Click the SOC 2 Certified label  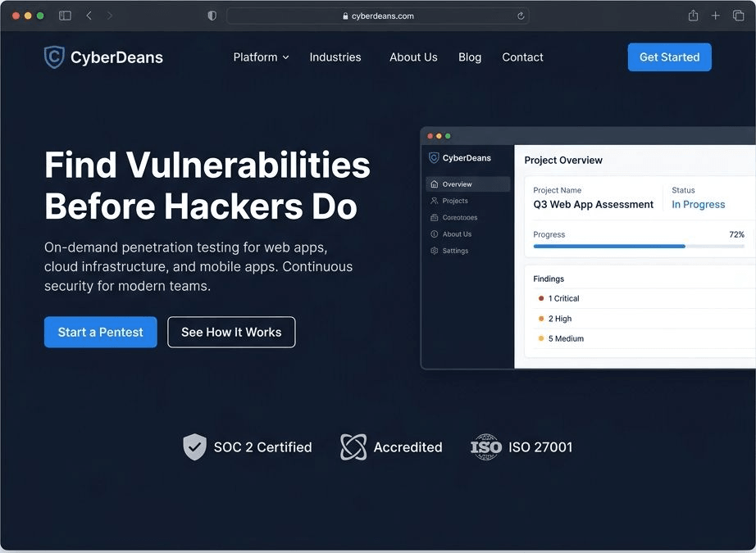(262, 447)
